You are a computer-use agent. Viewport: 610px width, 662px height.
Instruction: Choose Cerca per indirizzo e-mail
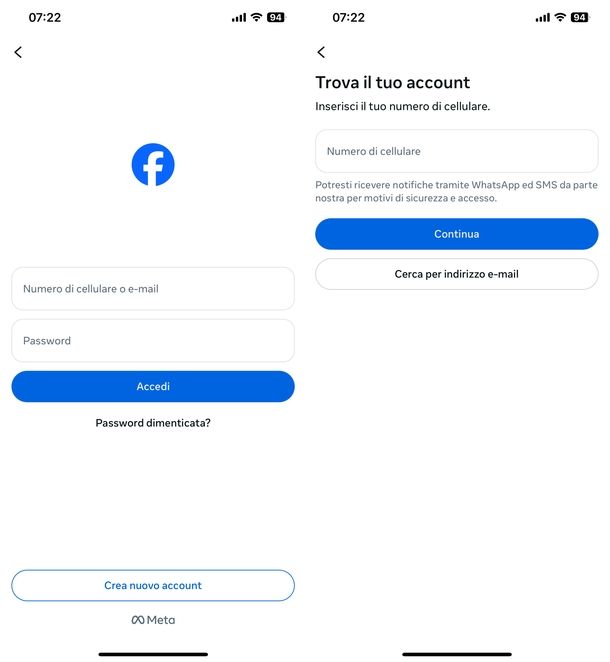(457, 274)
